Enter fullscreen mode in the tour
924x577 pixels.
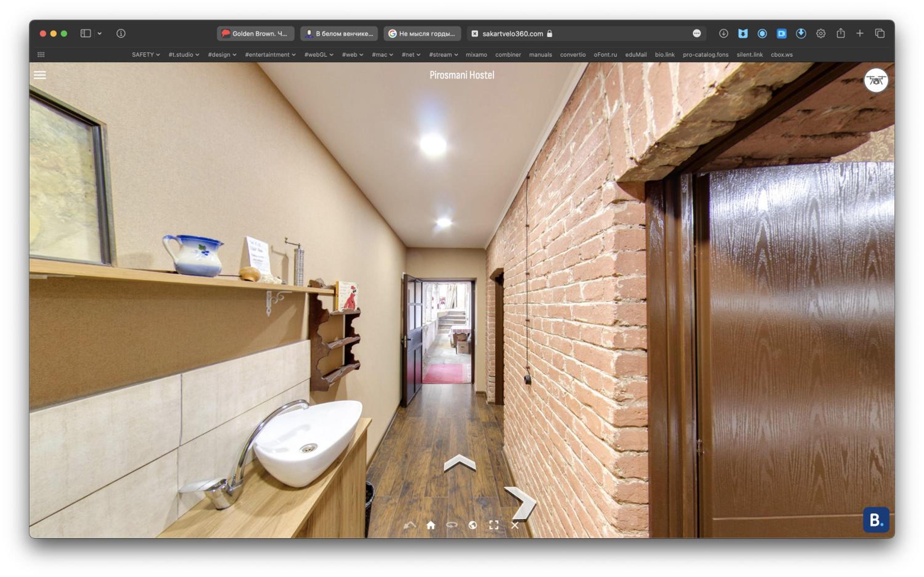point(493,525)
